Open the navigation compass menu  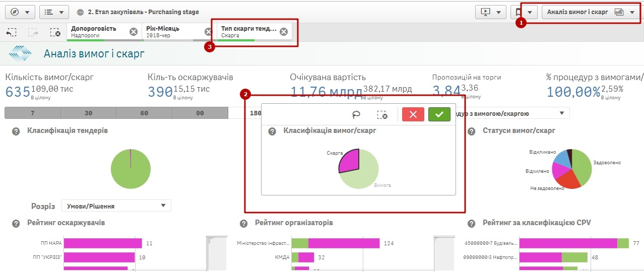(x=20, y=12)
